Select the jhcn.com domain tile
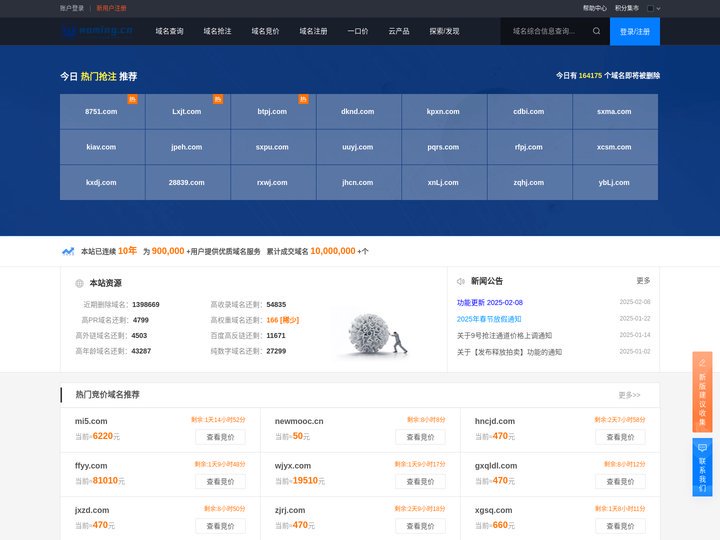 (359, 182)
